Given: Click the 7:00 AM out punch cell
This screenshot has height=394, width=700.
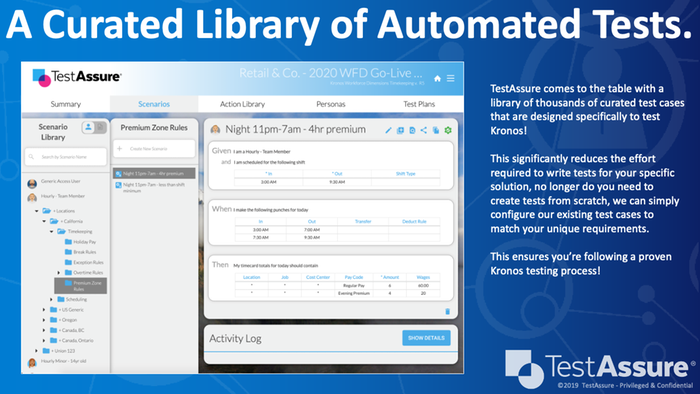Looking at the screenshot, I should [312, 229].
